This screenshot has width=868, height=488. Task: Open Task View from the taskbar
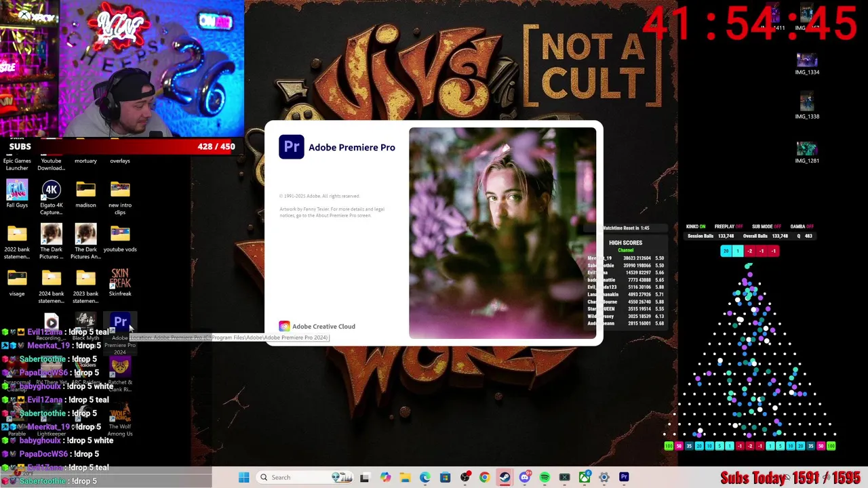(x=364, y=477)
